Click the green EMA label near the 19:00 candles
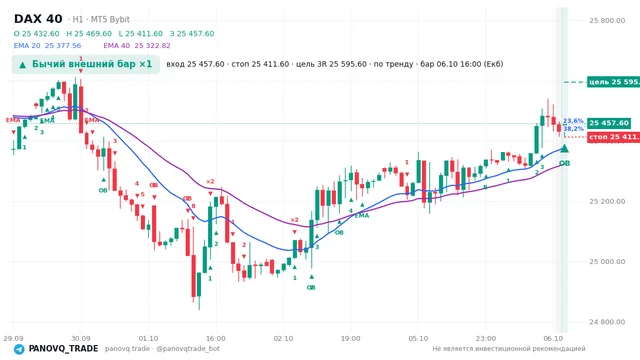640x360 pixels. click(362, 216)
